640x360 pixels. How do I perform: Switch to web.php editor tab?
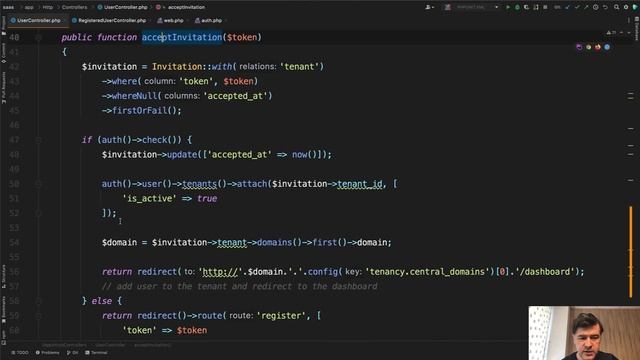point(171,20)
